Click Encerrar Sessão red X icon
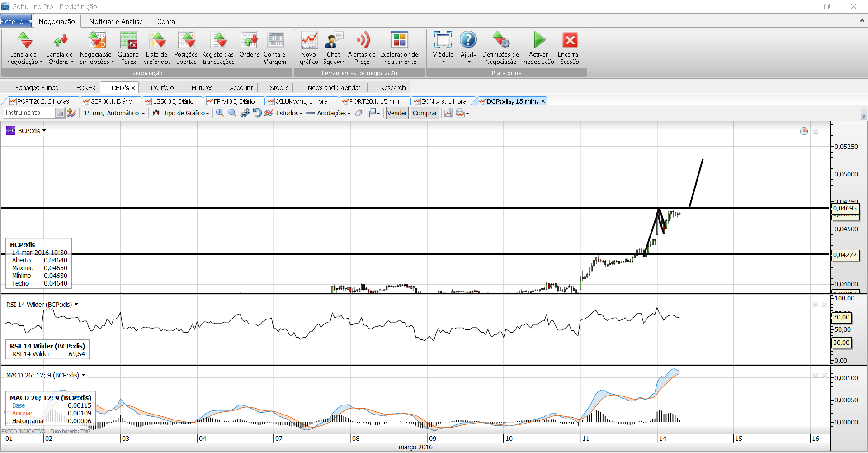 (570, 40)
